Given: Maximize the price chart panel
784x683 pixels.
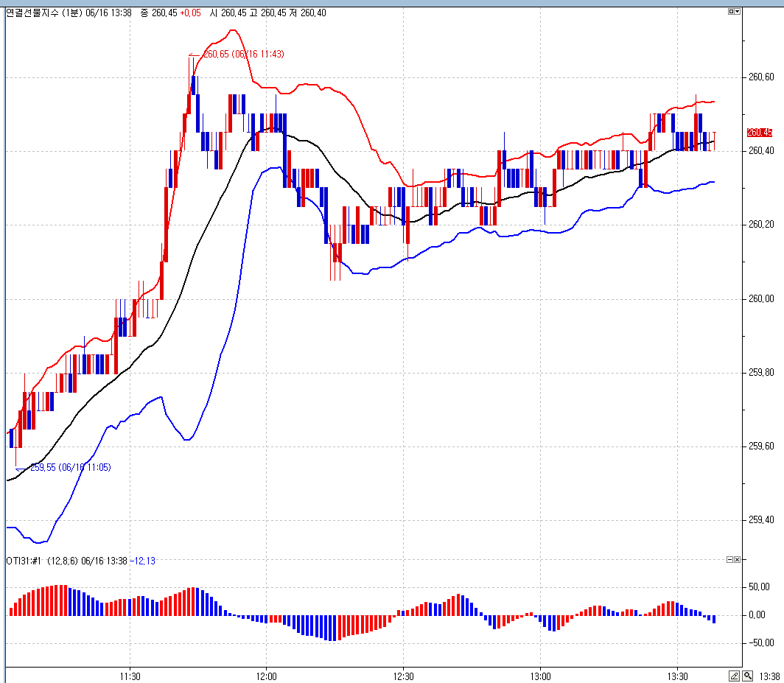Looking at the screenshot, I should coord(731,12).
